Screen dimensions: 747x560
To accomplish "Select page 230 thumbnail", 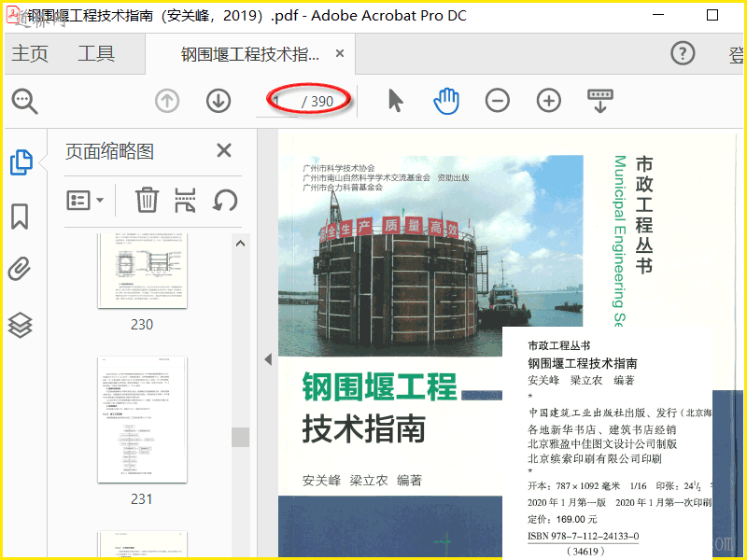I will pyautogui.click(x=142, y=271).
